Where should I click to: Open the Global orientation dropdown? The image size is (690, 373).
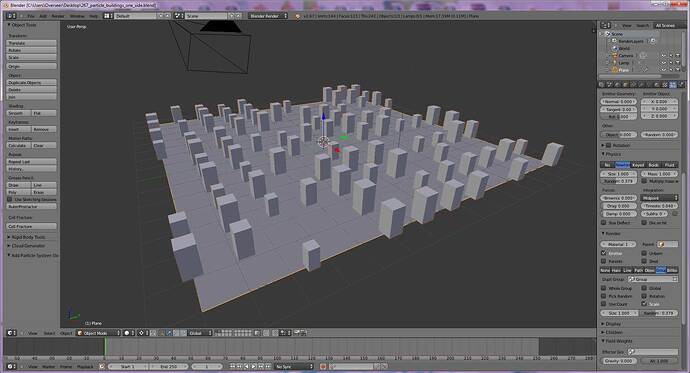click(200, 333)
